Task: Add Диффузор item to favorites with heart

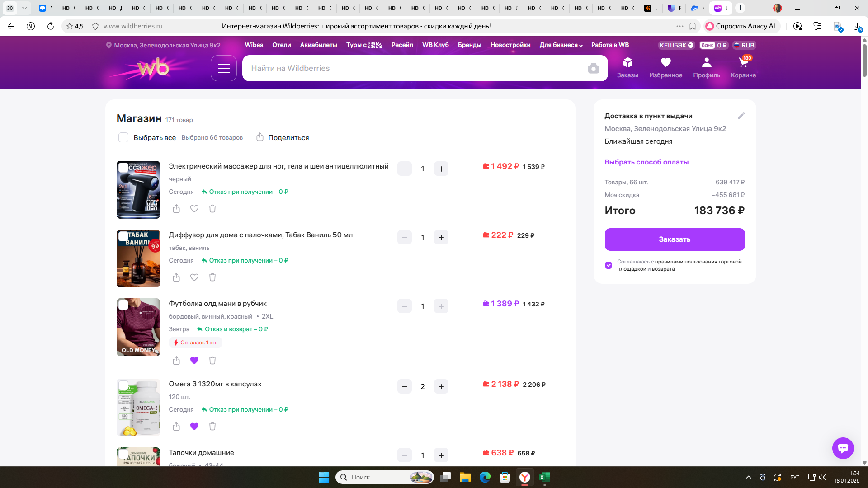Action: 194,277
